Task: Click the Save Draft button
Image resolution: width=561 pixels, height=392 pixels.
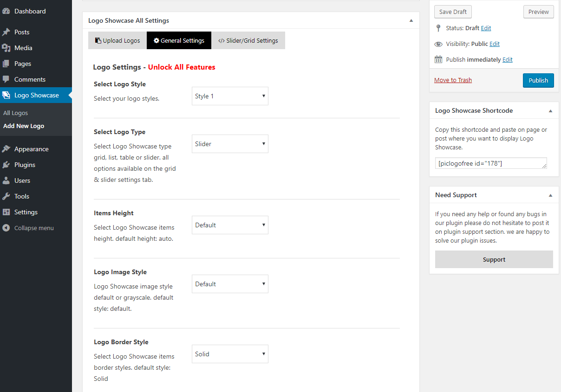Action: tap(453, 12)
